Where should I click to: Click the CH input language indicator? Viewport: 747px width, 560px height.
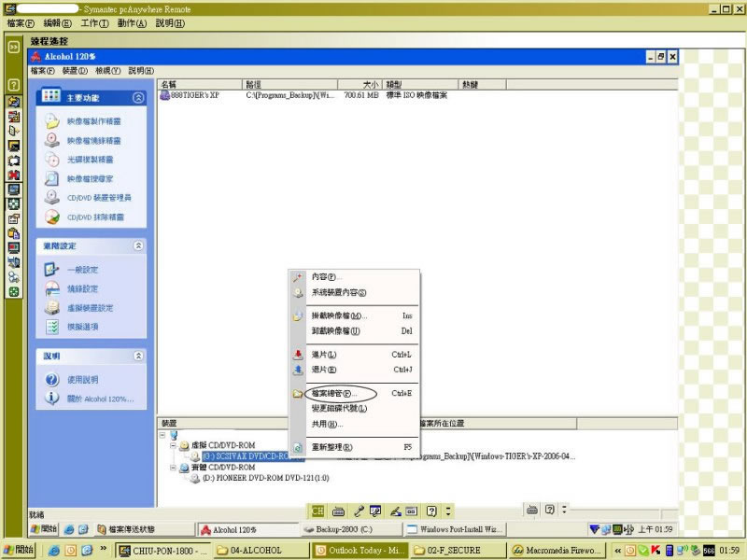317,511
